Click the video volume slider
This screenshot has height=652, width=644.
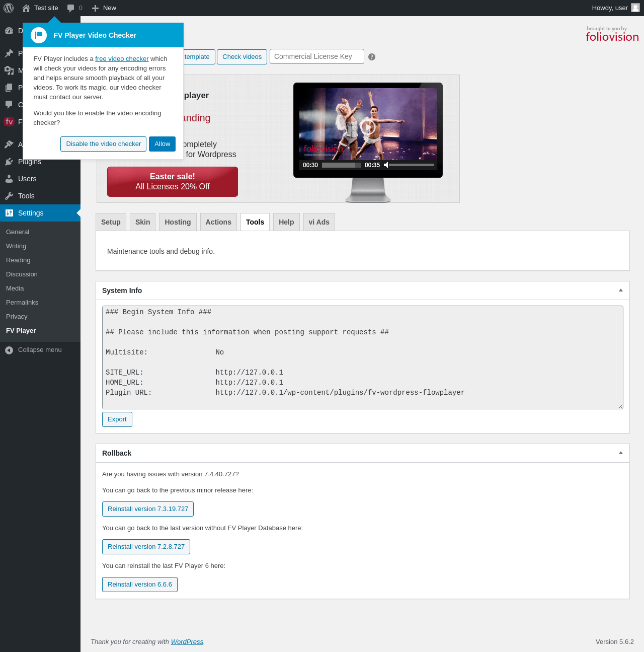[412, 165]
